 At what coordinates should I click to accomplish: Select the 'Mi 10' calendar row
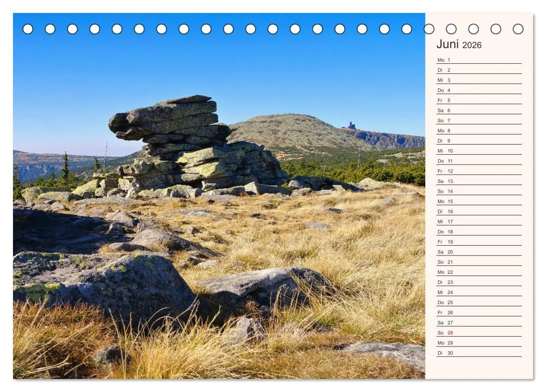pyautogui.click(x=479, y=151)
